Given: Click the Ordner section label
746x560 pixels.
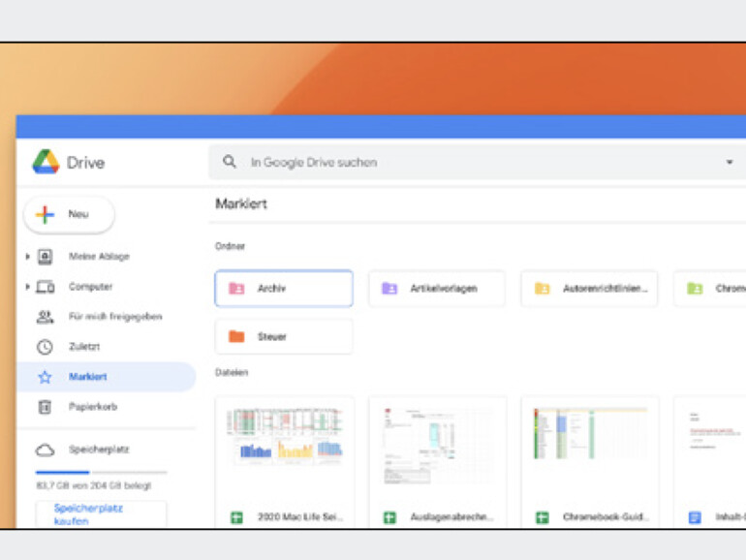Looking at the screenshot, I should point(230,246).
